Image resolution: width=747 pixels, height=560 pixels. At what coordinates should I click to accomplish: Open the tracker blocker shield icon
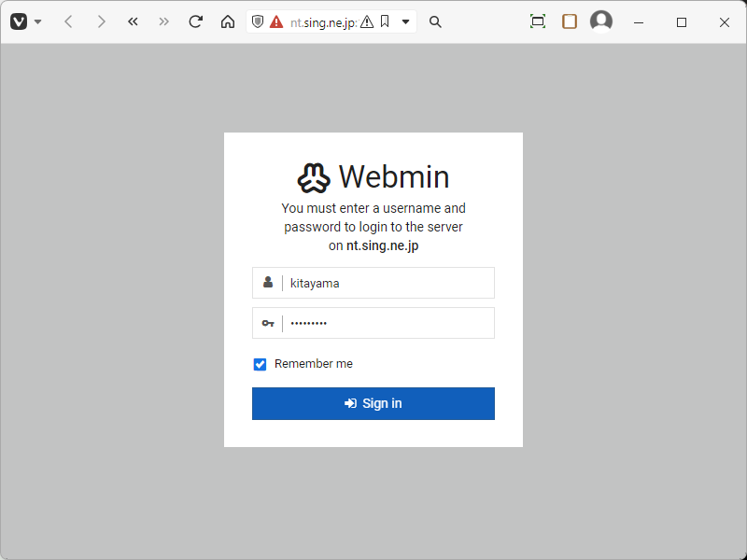tap(258, 21)
